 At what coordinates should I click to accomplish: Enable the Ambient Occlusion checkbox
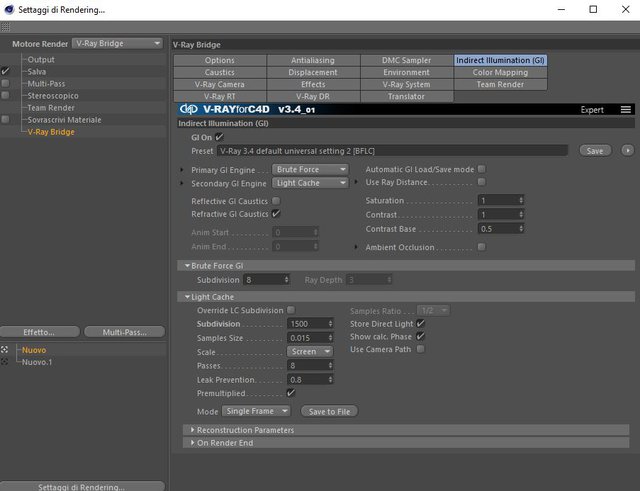(482, 247)
